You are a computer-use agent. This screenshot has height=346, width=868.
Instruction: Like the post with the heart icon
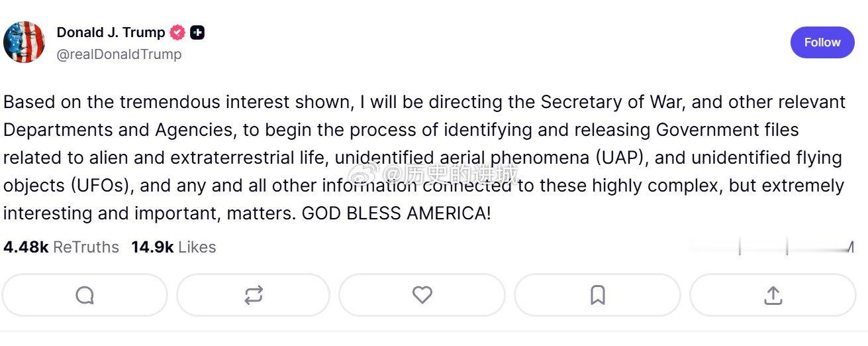click(422, 295)
